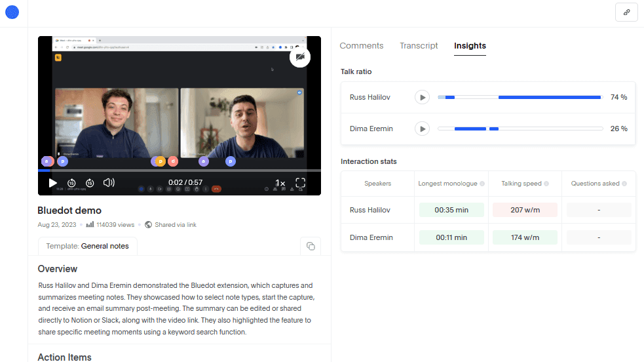644x362 pixels.
Task: Click the Longest monologue column header
Action: tap(447, 184)
